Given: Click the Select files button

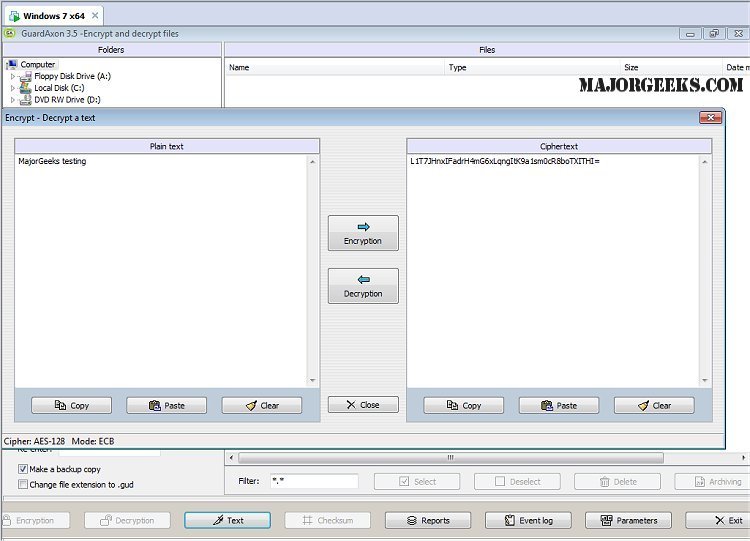Looking at the screenshot, I should 417,481.
